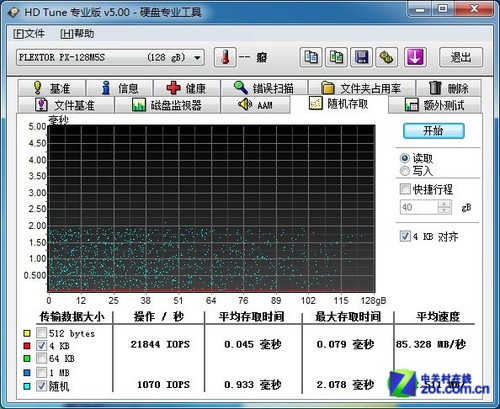Select the 随机存取 random access tab

339,104
